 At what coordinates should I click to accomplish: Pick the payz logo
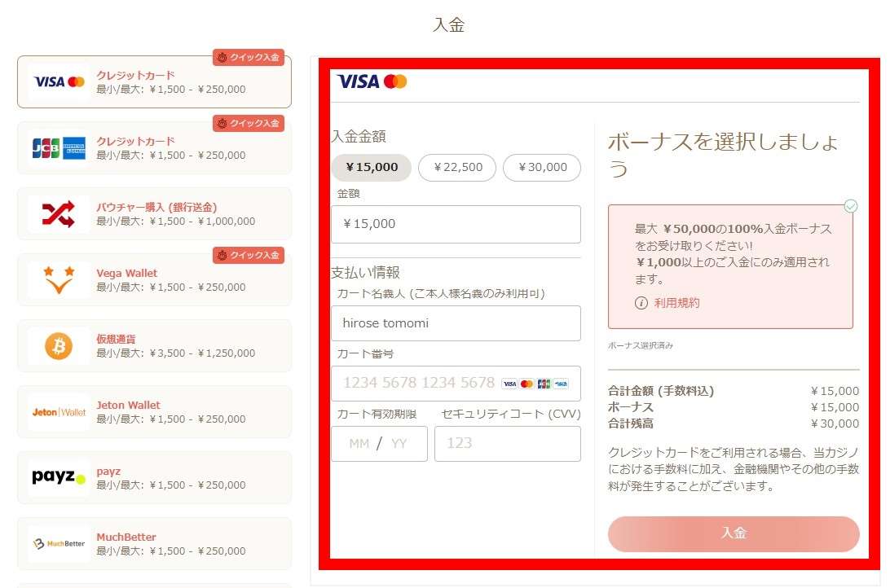pyautogui.click(x=59, y=477)
